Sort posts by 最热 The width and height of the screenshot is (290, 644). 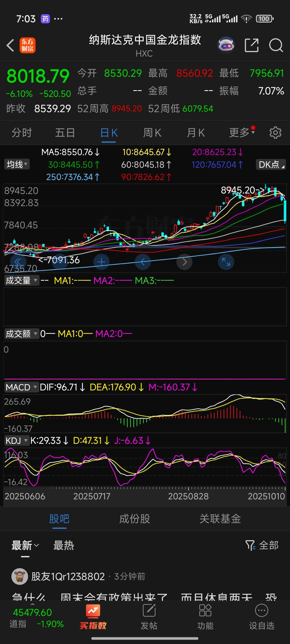click(x=64, y=545)
